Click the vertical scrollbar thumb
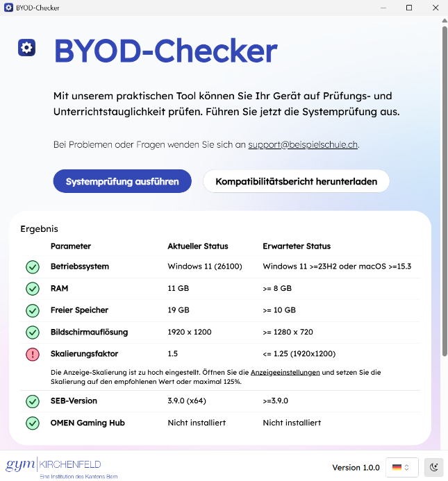This screenshot has width=448, height=481. [444, 208]
